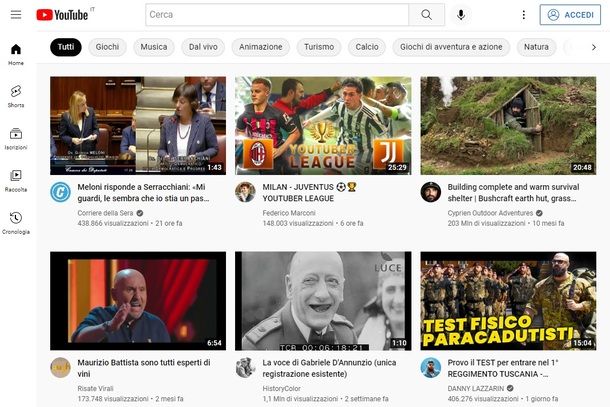
Task: Select the Dal vivo filter chip
Action: pos(203,47)
